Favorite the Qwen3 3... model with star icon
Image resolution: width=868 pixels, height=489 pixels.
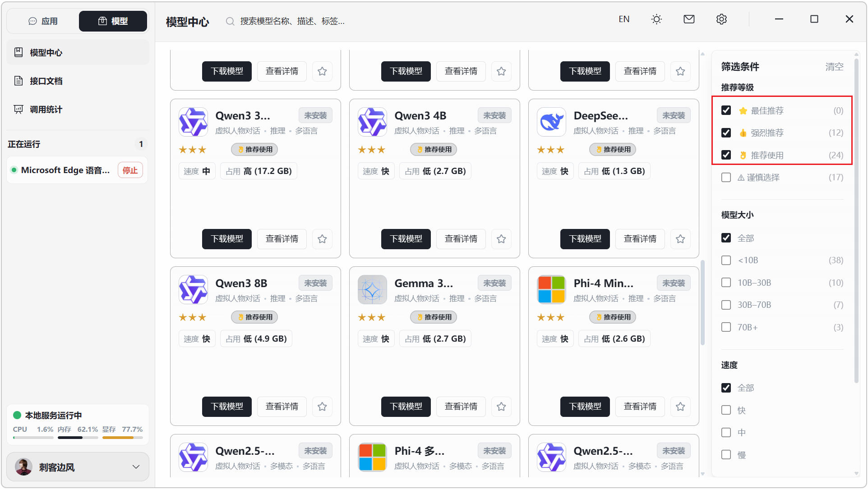pyautogui.click(x=322, y=239)
